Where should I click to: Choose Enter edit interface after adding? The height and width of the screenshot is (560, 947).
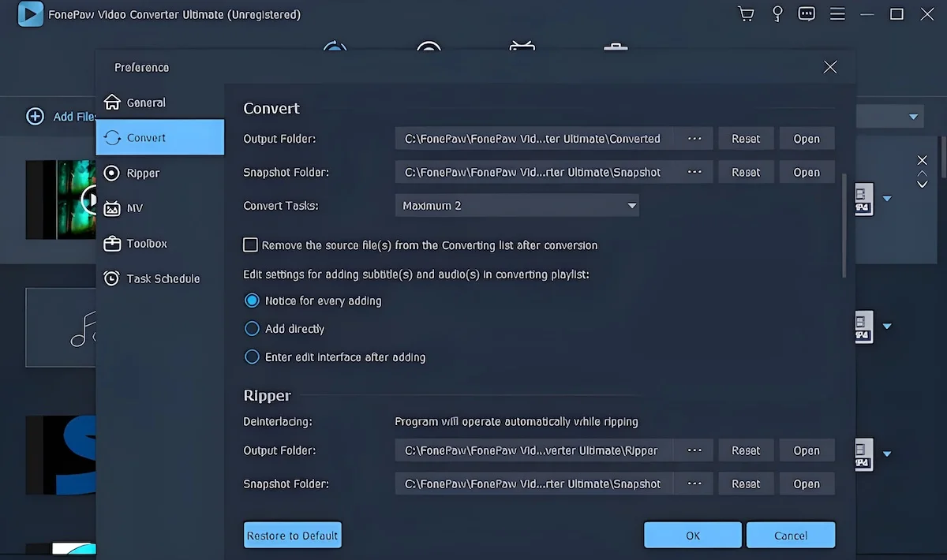[252, 357]
